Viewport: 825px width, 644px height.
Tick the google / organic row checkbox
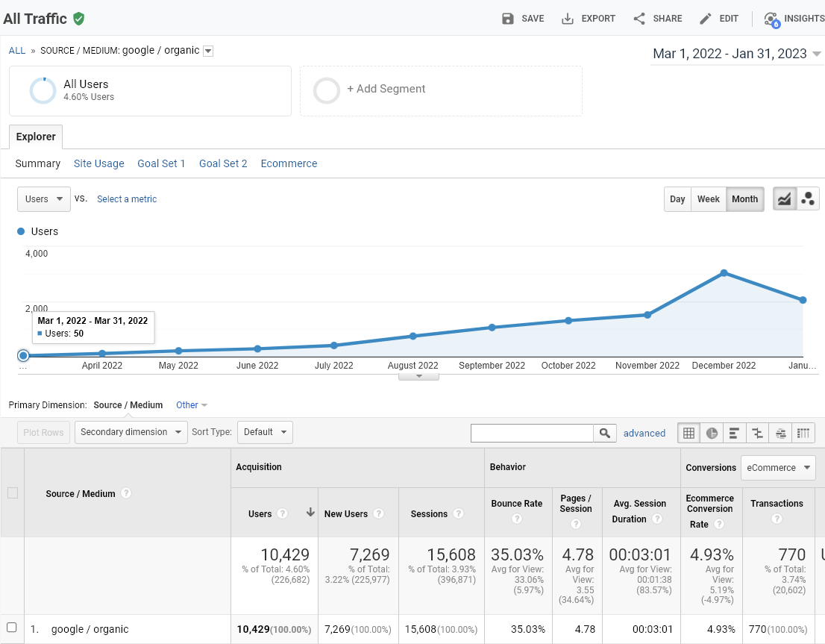click(x=12, y=627)
